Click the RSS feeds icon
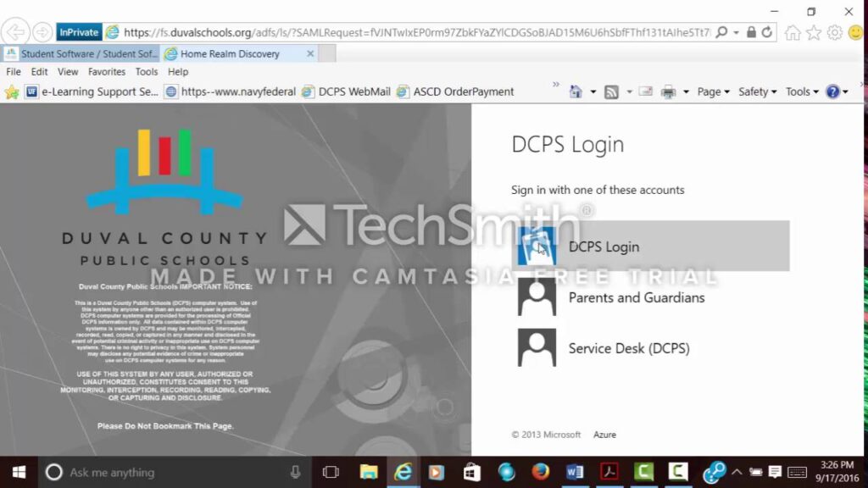The image size is (868, 488). click(611, 91)
